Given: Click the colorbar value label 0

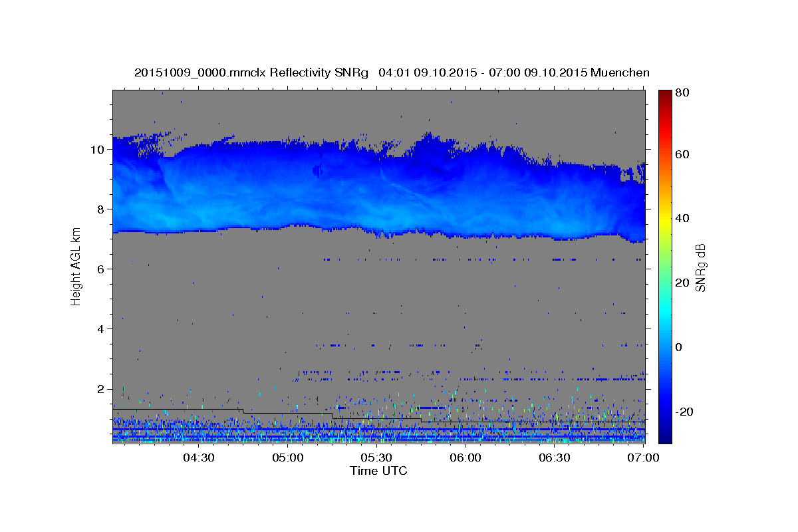Looking at the screenshot, I should (x=680, y=348).
